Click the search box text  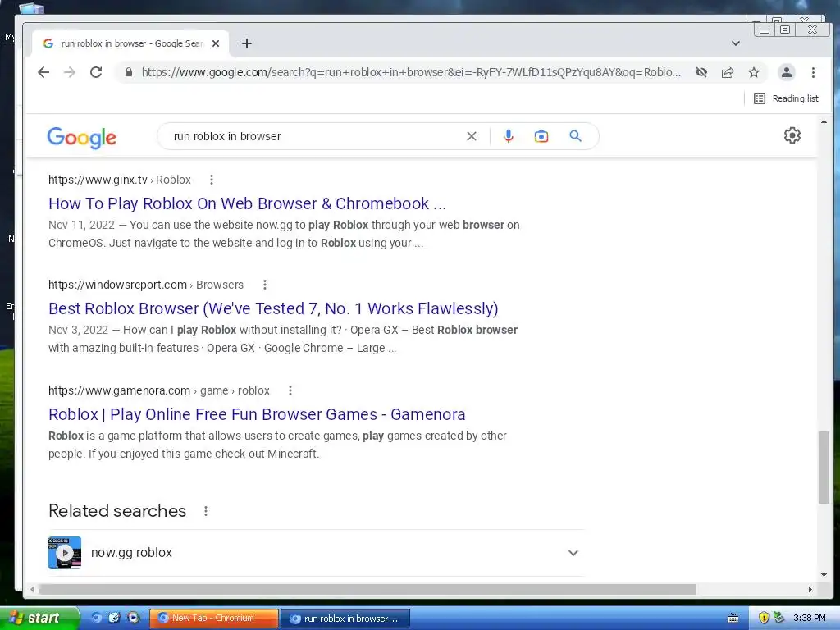(227, 136)
